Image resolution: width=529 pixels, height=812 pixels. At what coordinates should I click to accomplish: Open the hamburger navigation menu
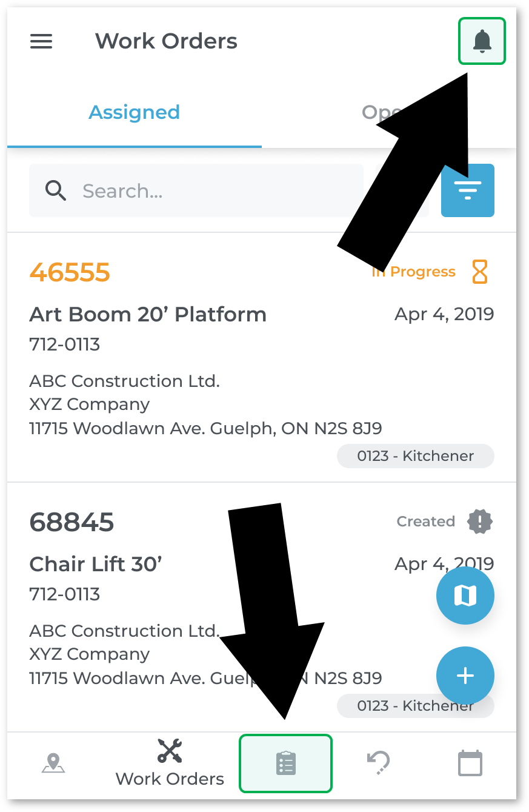coord(41,41)
